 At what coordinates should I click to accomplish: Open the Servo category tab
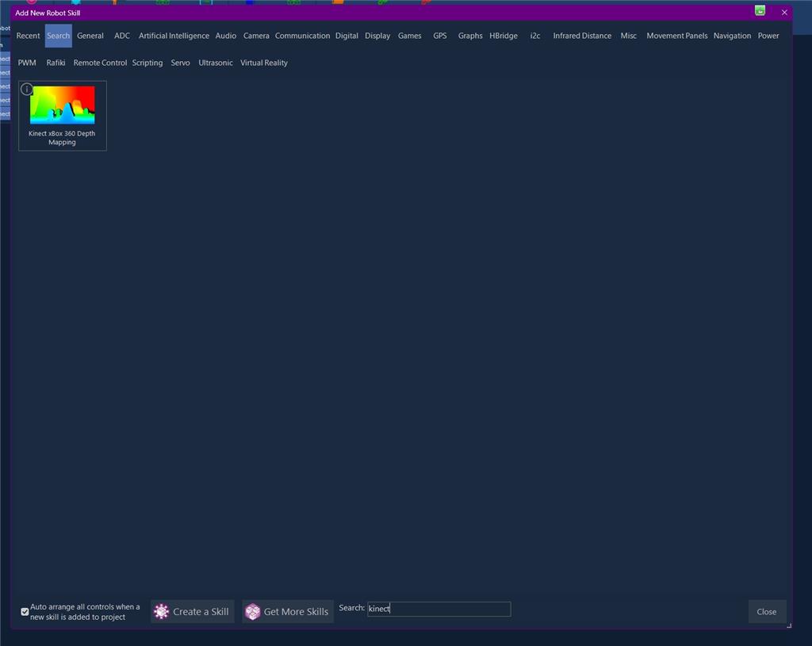pos(180,63)
